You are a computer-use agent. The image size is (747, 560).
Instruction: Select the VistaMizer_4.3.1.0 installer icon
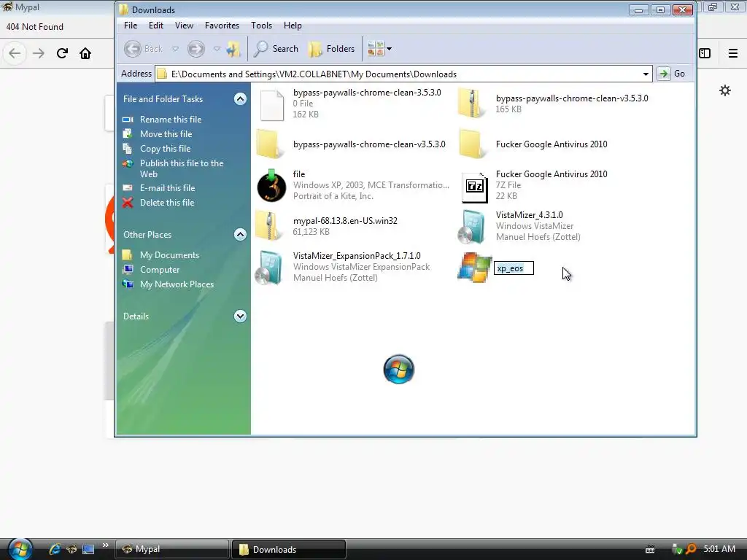click(x=471, y=226)
